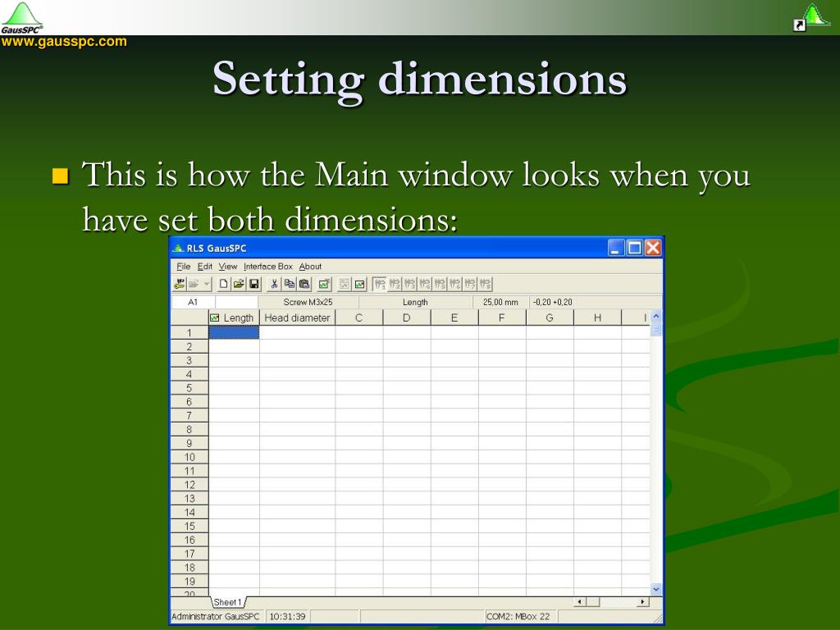Select row header 5
Screen dimensions: 840x630
(x=189, y=388)
